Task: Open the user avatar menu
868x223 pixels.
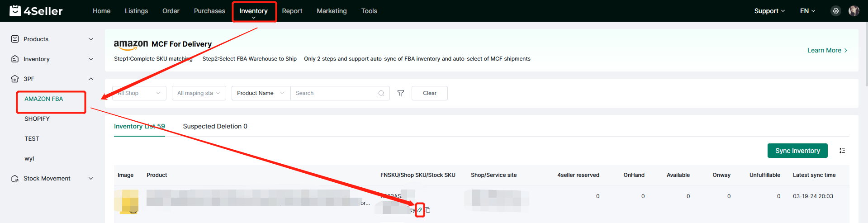Action: 854,11
